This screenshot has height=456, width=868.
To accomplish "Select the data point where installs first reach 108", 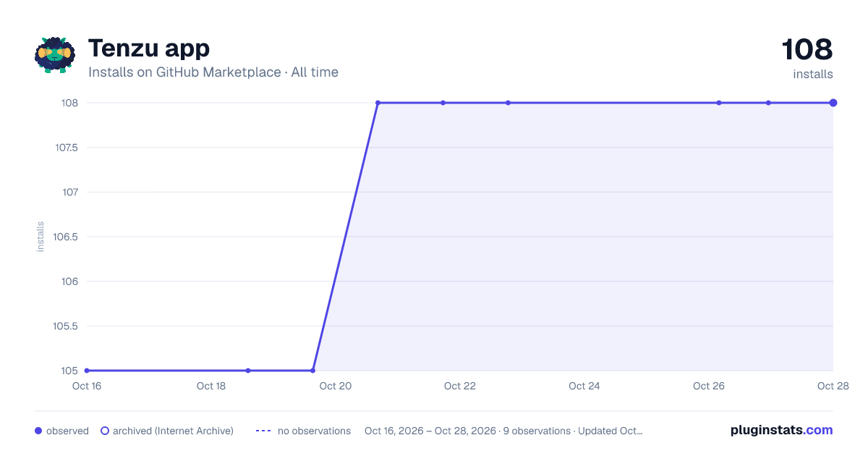I will pos(378,103).
